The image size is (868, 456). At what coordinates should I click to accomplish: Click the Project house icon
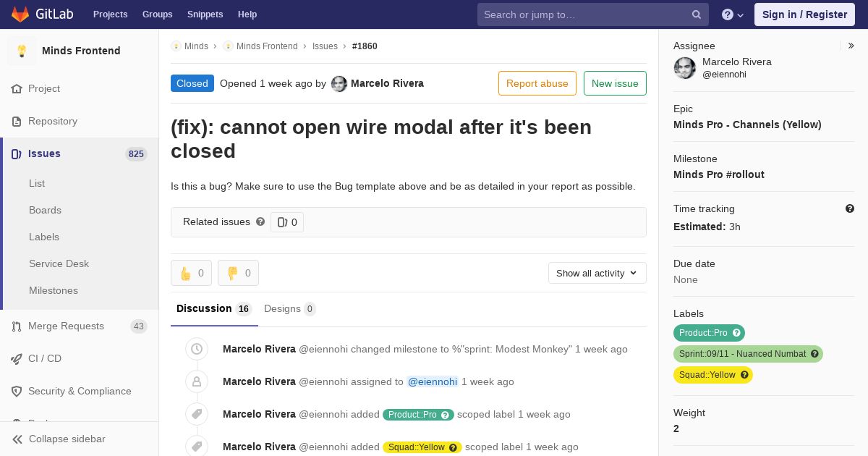pyautogui.click(x=17, y=88)
